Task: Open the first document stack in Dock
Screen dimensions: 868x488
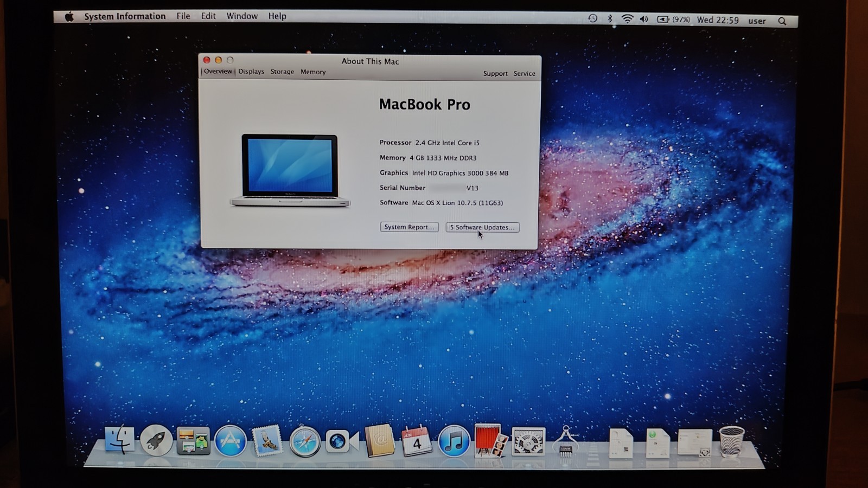Action: tap(621, 442)
